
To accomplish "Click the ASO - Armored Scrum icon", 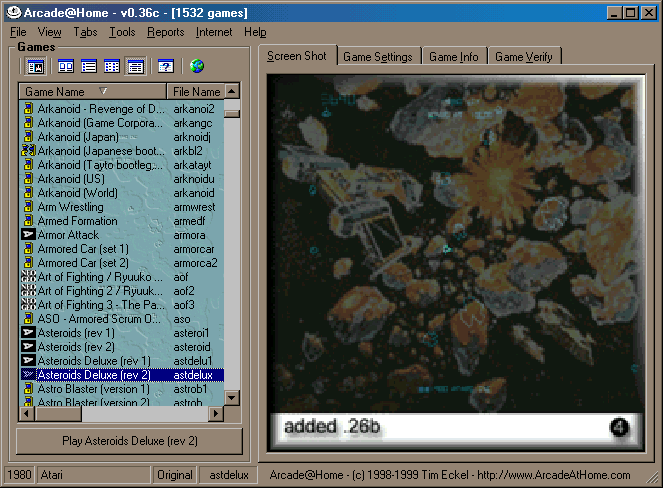I will (x=28, y=318).
